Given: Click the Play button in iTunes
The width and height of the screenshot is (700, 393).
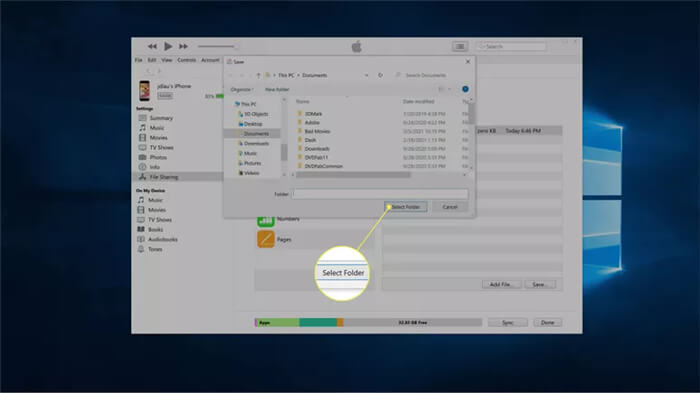Looking at the screenshot, I should click(168, 46).
